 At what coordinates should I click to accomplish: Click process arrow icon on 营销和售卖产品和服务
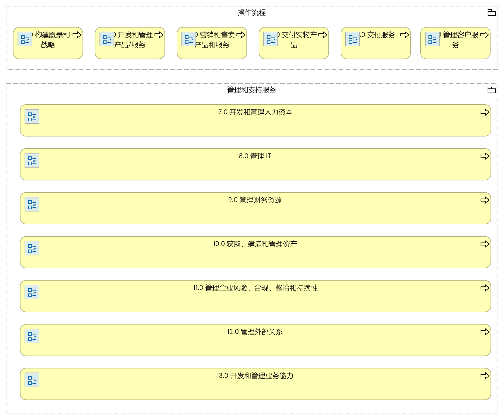coord(241,35)
